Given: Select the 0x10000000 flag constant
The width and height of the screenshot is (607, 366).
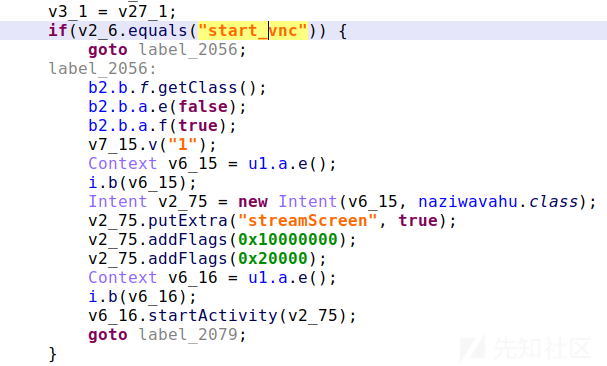Looking at the screenshot, I should [x=288, y=239].
